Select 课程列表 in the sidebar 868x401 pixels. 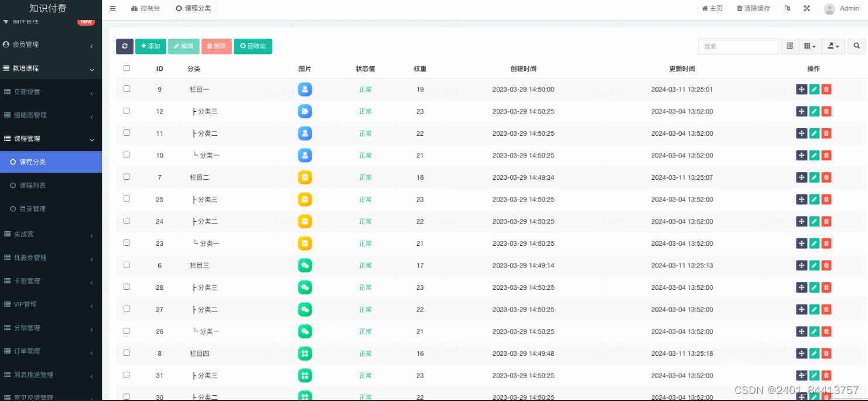point(51,185)
